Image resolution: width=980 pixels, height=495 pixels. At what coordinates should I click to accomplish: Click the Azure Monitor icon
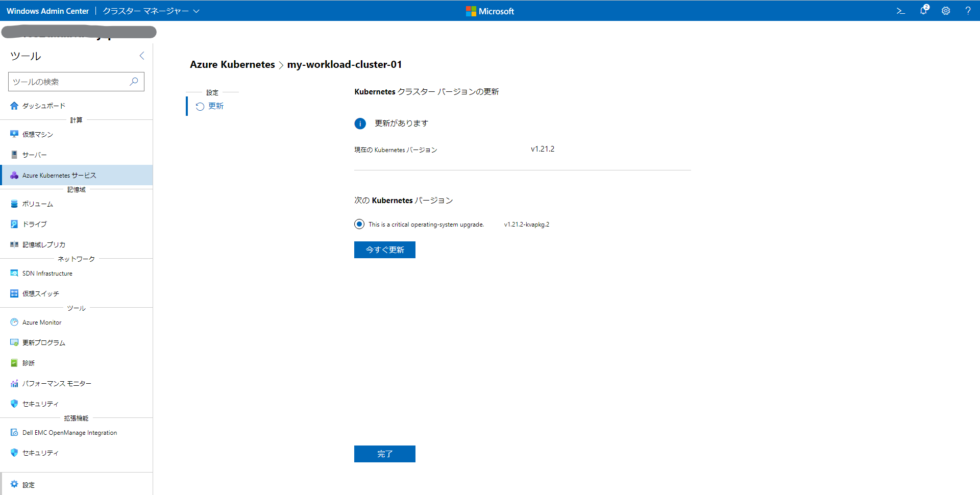point(14,322)
